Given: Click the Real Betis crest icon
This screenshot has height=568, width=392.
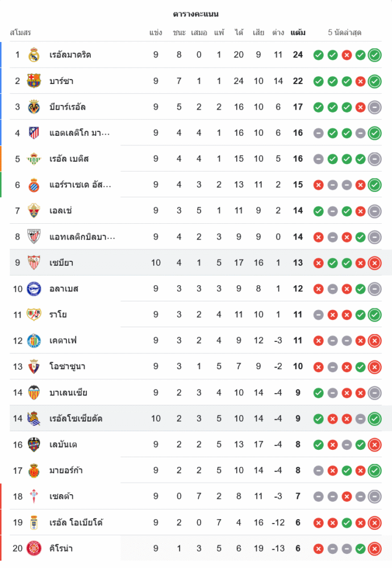Looking at the screenshot, I should coord(34,159).
